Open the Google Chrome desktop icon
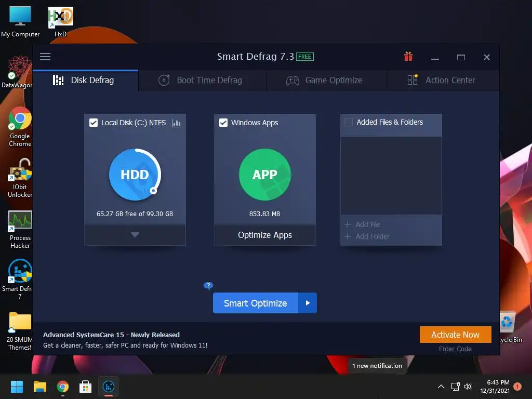 pos(20,127)
